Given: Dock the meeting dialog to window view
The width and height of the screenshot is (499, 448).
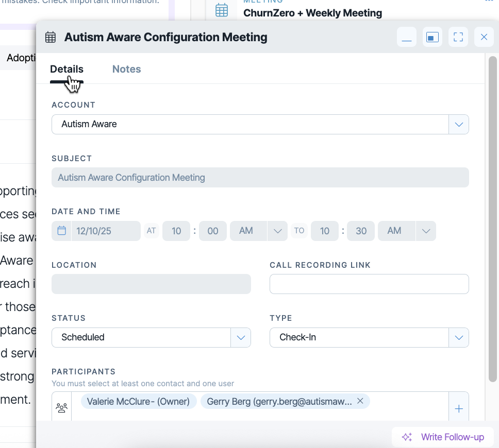Looking at the screenshot, I should (433, 37).
